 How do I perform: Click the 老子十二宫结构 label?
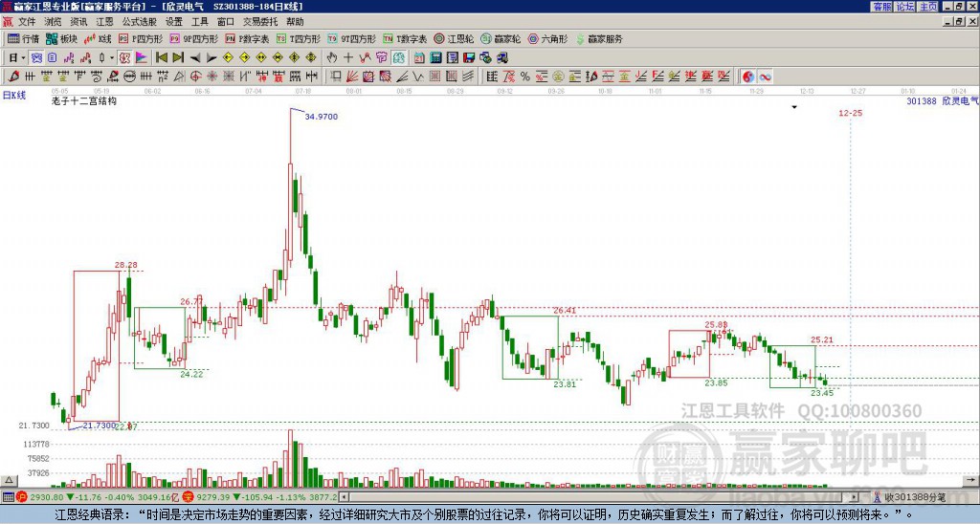tap(84, 100)
